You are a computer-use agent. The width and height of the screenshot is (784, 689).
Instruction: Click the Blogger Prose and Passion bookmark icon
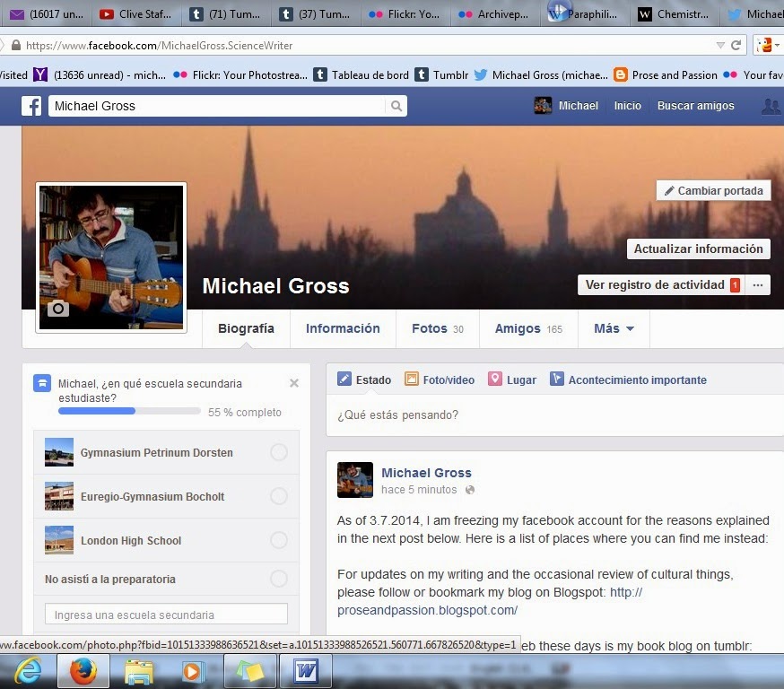pyautogui.click(x=621, y=75)
